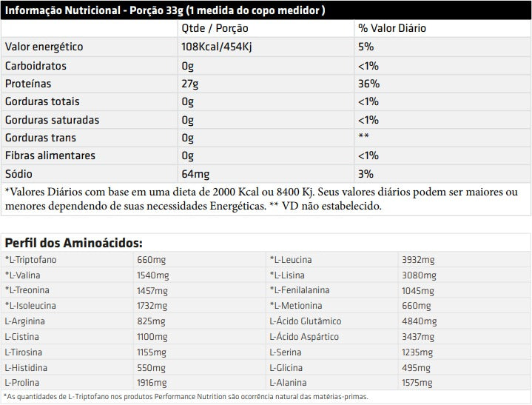Image resolution: width=532 pixels, height=405 pixels.
Task: Click the Sódio 64mg quantity cell
Action: pos(195,174)
